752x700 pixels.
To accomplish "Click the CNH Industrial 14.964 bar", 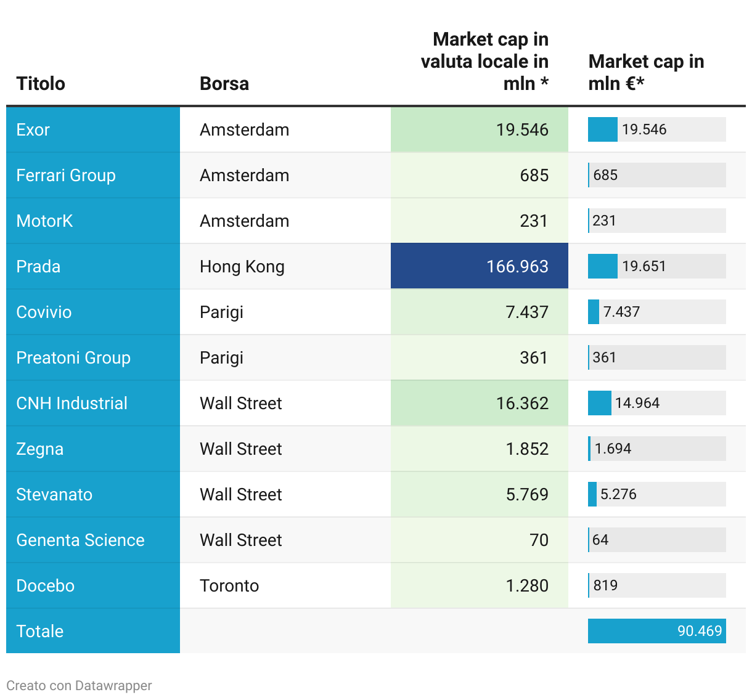I will [656, 403].
